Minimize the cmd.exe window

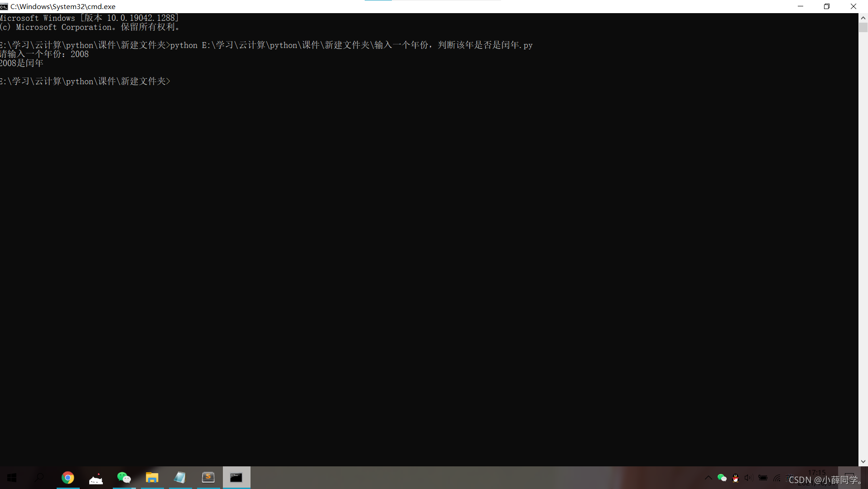pos(800,6)
